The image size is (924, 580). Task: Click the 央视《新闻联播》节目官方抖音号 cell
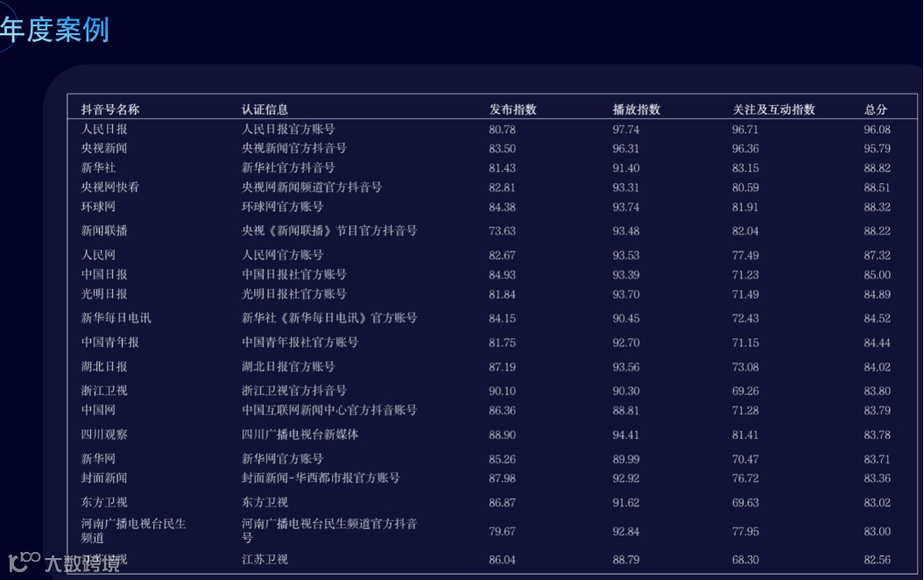tap(328, 231)
